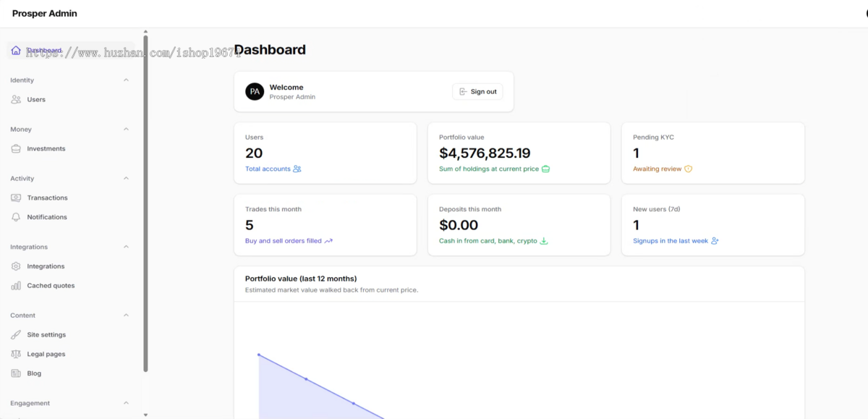Screen dimensions: 868x419
Task: Click the add-user icon beside Signups
Action: pyautogui.click(x=715, y=241)
